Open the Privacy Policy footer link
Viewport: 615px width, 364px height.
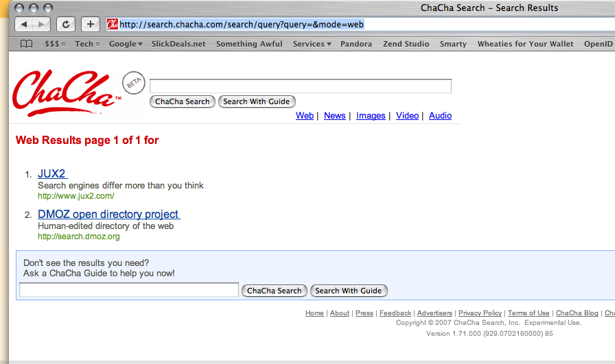[480, 313]
